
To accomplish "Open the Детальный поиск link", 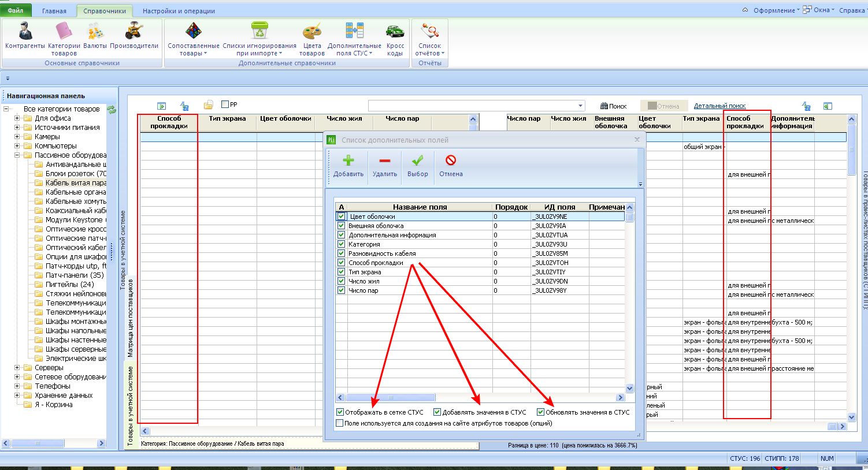I will click(x=719, y=106).
